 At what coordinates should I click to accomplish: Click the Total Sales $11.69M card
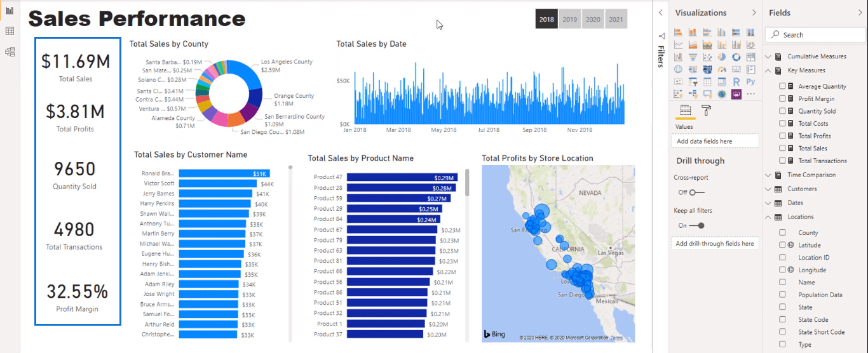coord(76,67)
